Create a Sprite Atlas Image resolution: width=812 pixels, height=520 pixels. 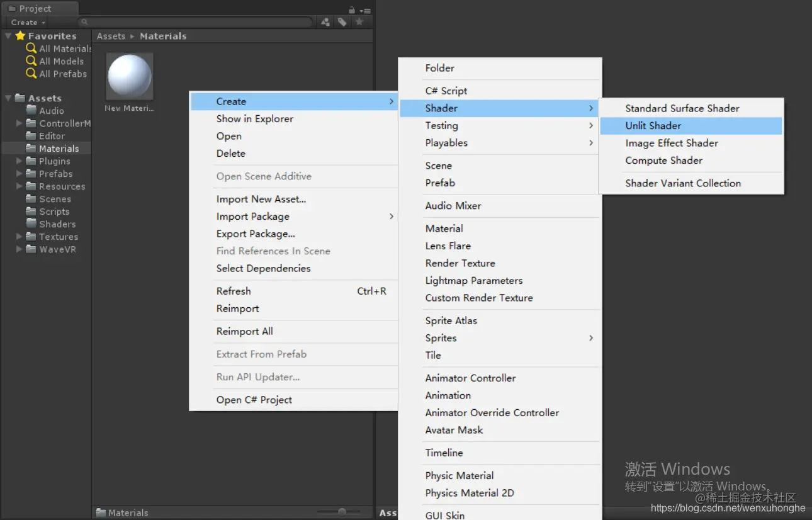point(500,320)
